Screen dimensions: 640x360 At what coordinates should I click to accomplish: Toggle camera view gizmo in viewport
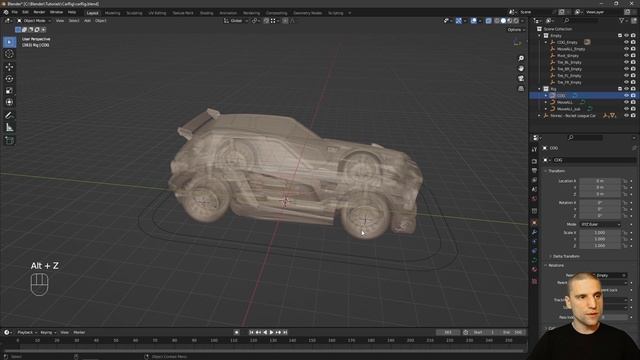pyautogui.click(x=521, y=78)
